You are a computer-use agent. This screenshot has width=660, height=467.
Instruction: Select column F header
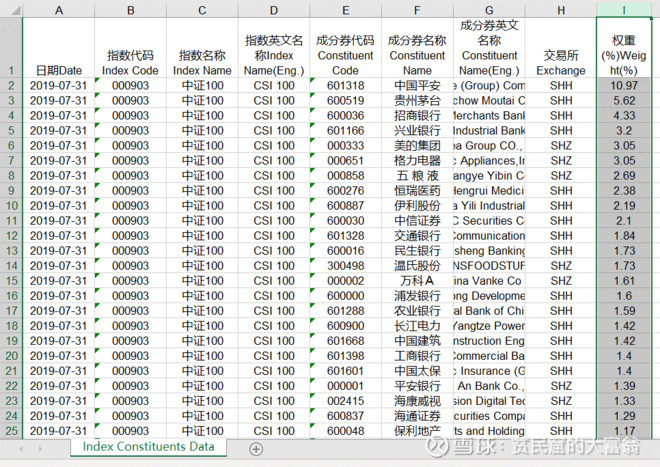(417, 10)
